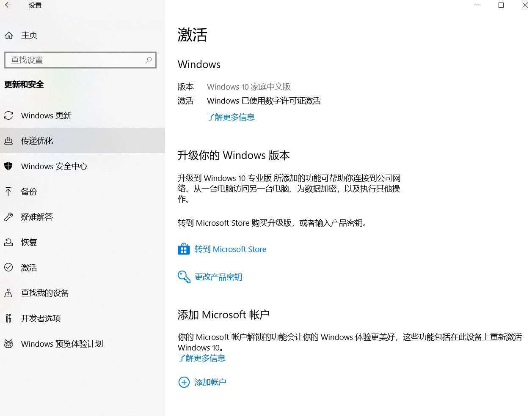Viewport: 532px width, 416px height.
Task: Click the 激活 checkmark circle icon
Action: pos(8,268)
